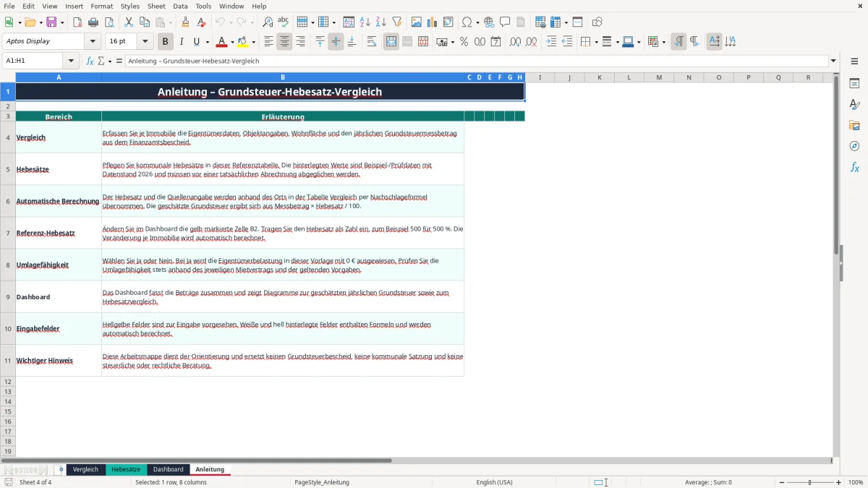
Task: Open the Tools menu
Action: coord(203,6)
